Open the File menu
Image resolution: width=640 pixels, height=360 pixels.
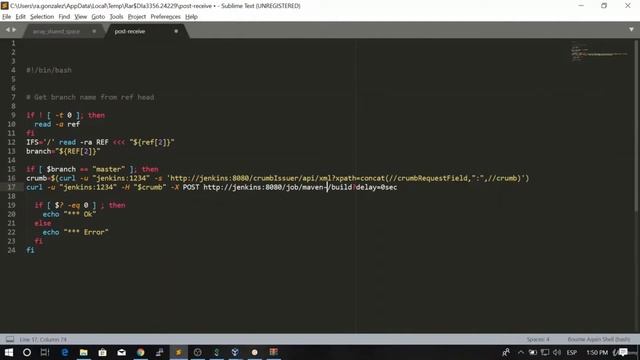(7, 17)
